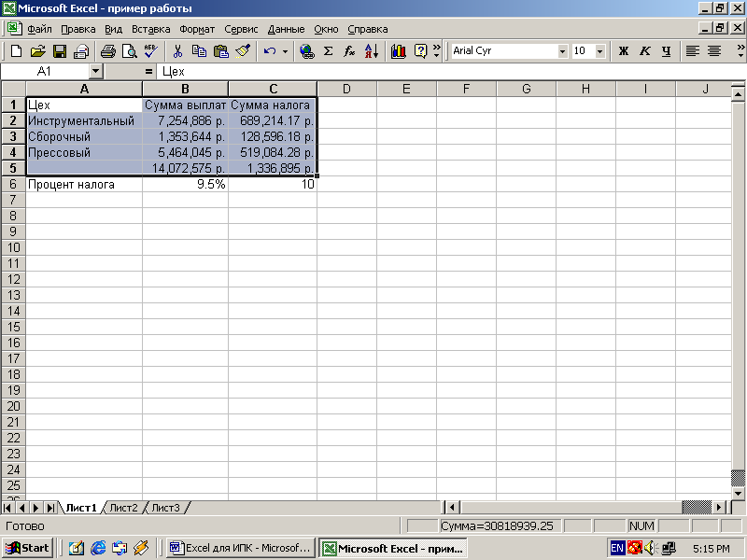This screenshot has width=747, height=560.
Task: Click vertical scrollbar down arrow
Action: (738, 494)
